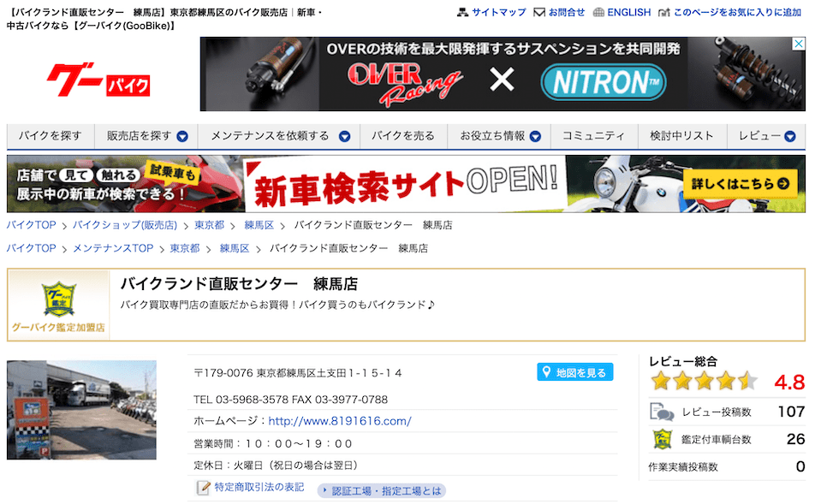Open the shop homepage URL link

[x=339, y=421]
